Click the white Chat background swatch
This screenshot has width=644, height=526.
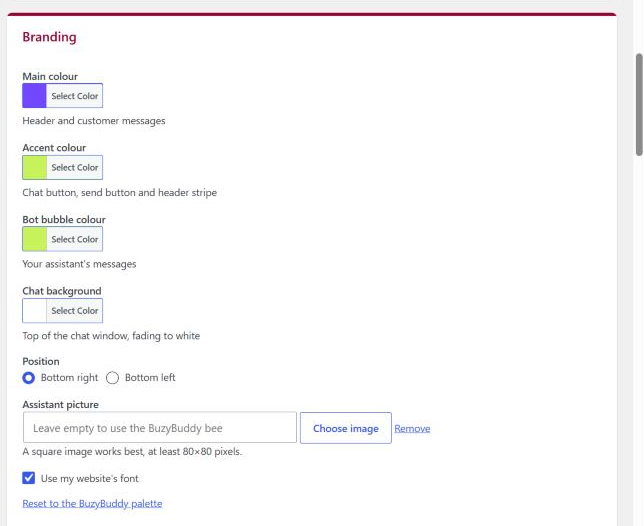pos(34,311)
